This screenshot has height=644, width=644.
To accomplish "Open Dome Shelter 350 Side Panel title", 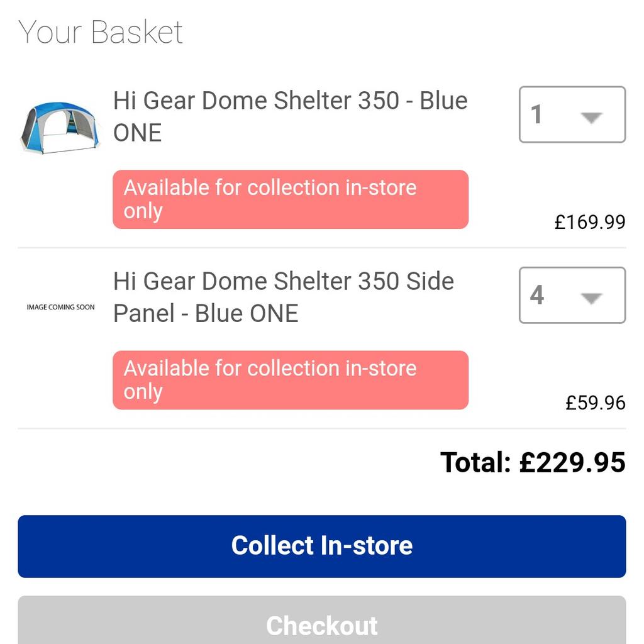I will pos(284,297).
